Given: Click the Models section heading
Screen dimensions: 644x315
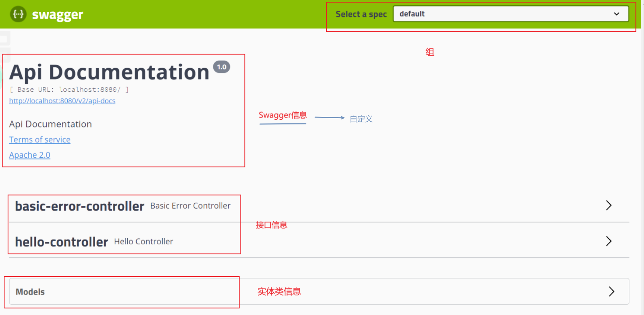Looking at the screenshot, I should pyautogui.click(x=30, y=292).
